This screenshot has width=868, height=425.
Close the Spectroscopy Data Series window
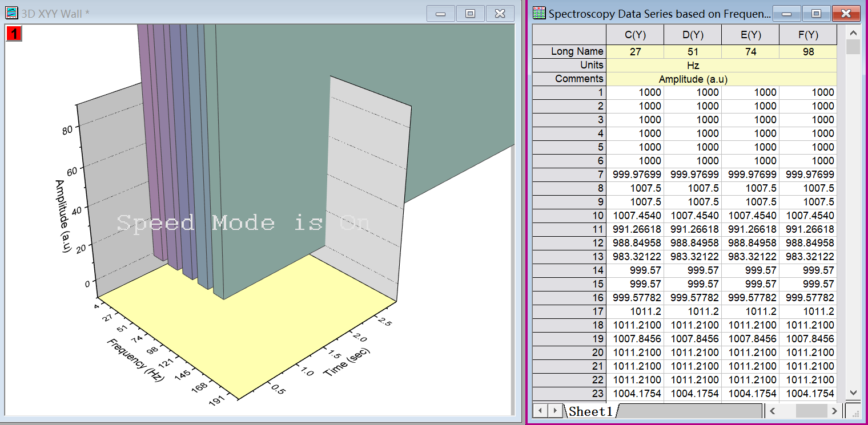click(x=846, y=14)
